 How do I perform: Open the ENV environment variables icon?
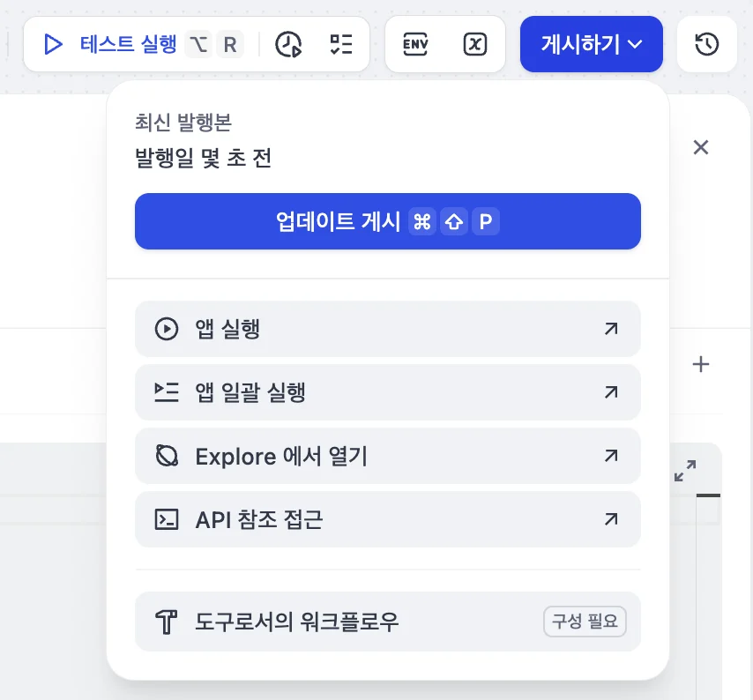tap(415, 44)
